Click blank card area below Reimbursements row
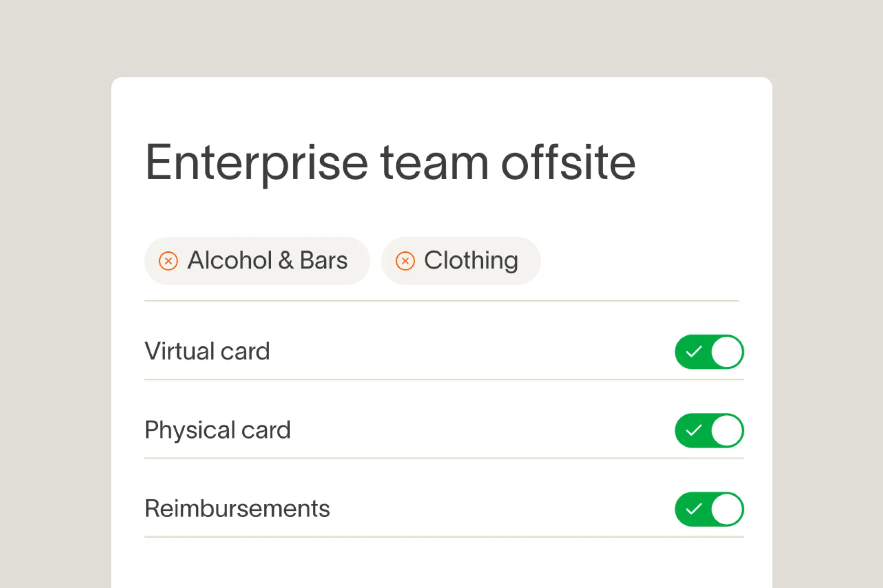Screen dimensions: 883x588 [441, 563]
